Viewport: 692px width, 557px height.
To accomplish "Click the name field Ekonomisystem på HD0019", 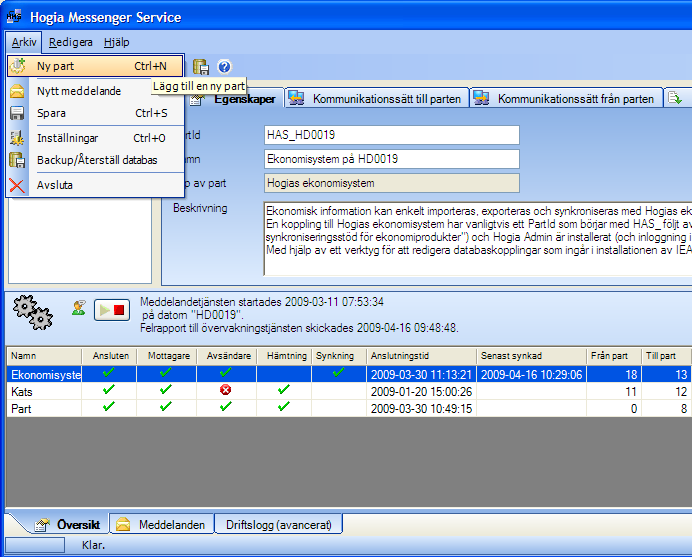I will [x=392, y=159].
